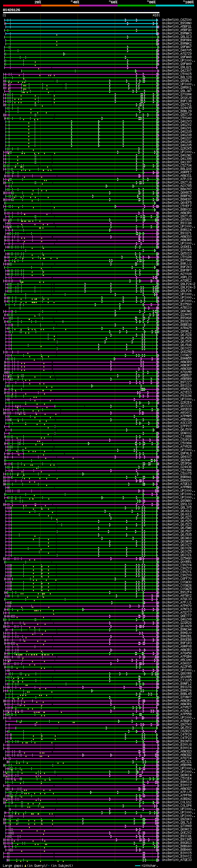Click the query name AV428126
Screen dimensions: 197x868
[11, 10]
